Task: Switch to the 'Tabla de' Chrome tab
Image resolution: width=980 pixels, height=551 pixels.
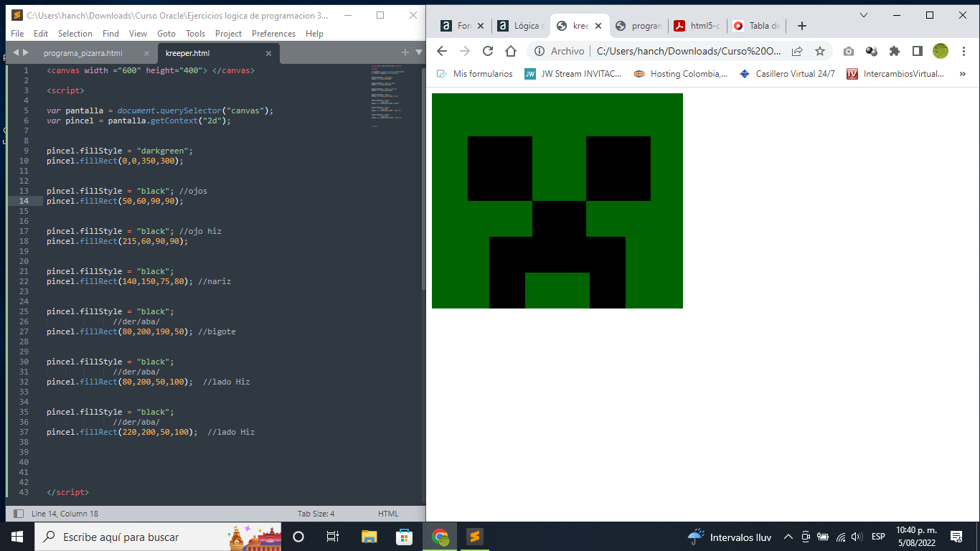Action: pos(755,26)
